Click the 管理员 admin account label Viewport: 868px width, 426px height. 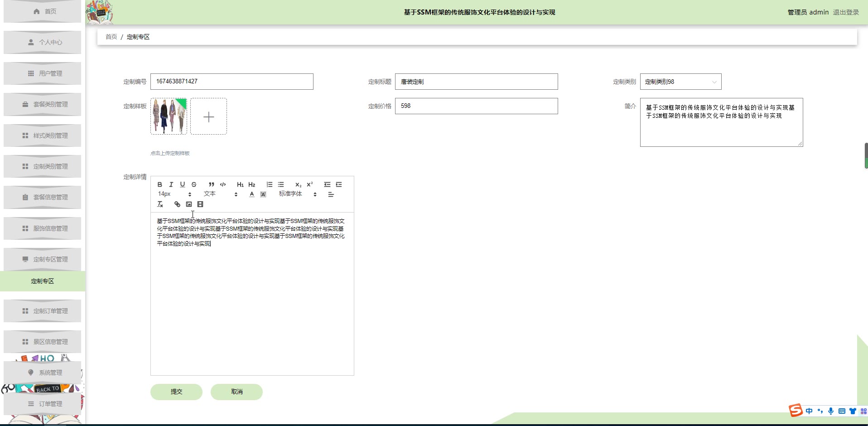[x=808, y=12]
